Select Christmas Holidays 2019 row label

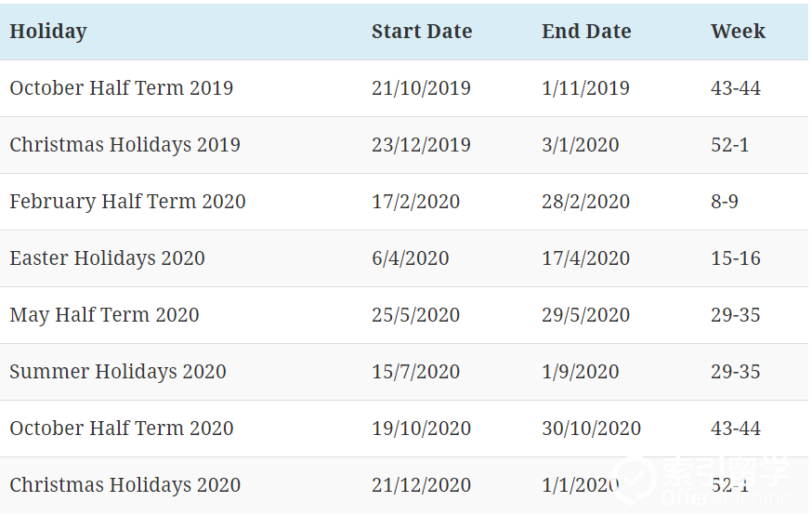(x=124, y=145)
